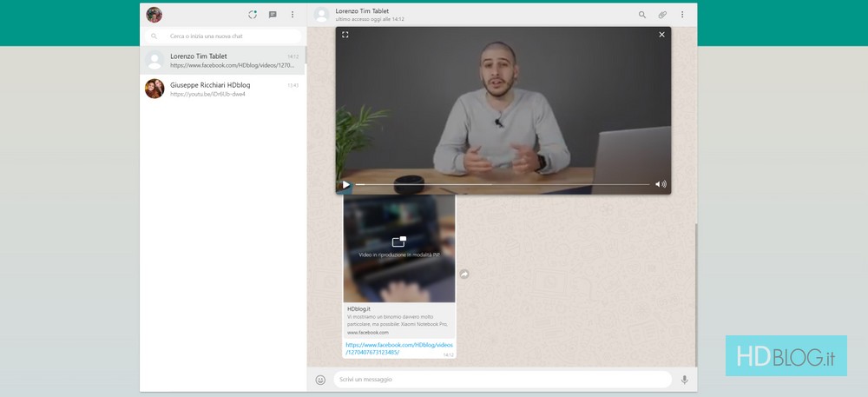Click the blurred video thumbnail in message
This screenshot has height=397, width=868.
(x=399, y=248)
